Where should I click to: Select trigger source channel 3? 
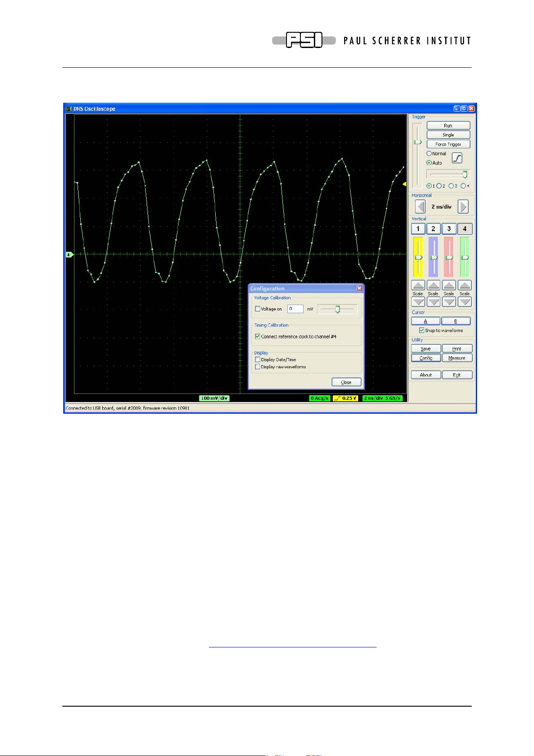pos(451,186)
